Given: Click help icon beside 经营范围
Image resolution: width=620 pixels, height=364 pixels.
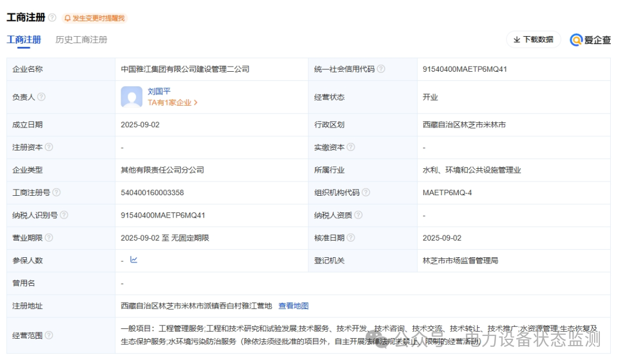Looking at the screenshot, I should tap(49, 335).
